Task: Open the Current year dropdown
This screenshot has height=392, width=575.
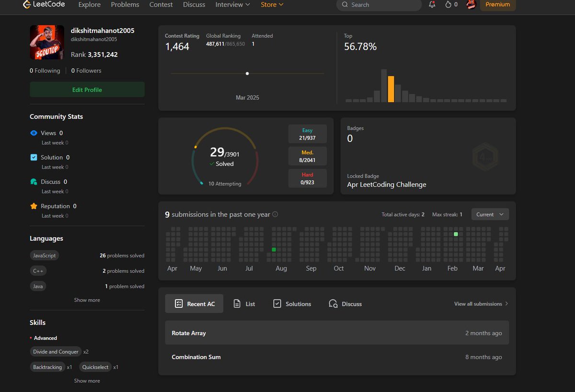Action: point(490,214)
